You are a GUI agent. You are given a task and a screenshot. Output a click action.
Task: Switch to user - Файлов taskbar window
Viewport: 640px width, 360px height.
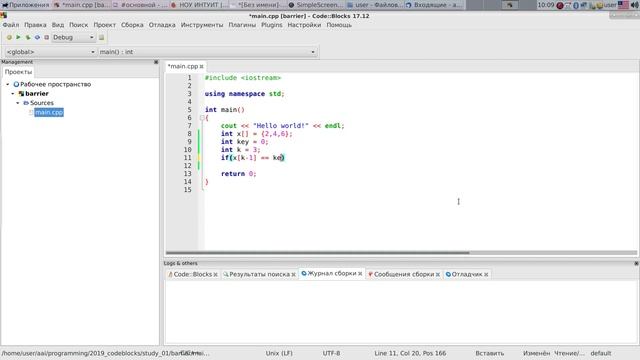pyautogui.click(x=375, y=5)
